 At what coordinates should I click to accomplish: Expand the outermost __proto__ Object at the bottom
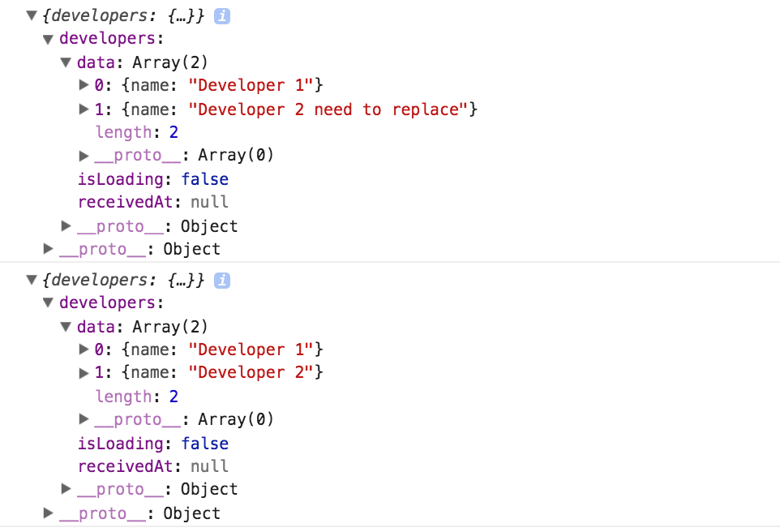tap(48, 513)
